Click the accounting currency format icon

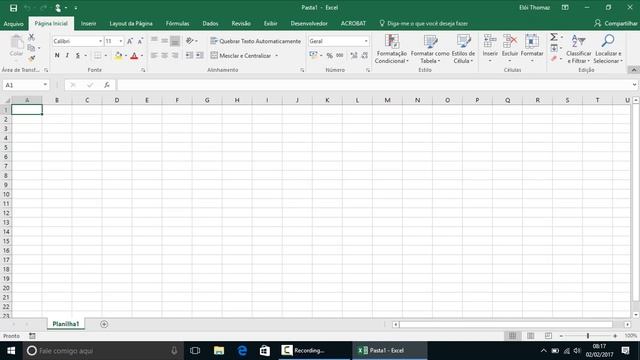[313, 55]
